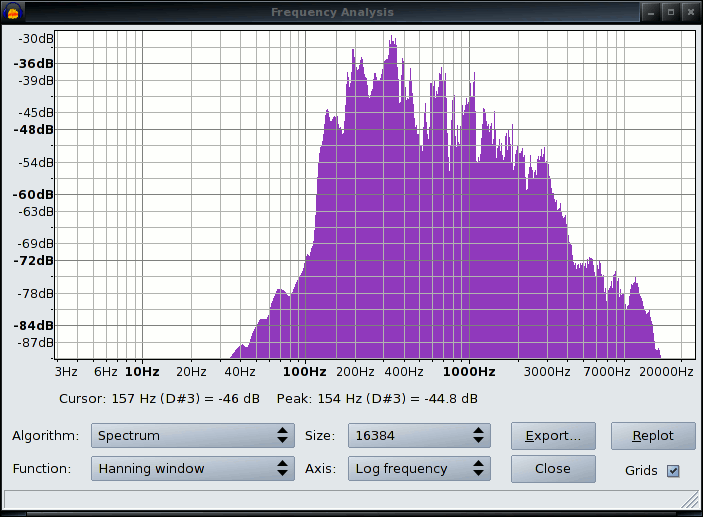Viewport: 703px width, 517px height.
Task: Click the 1000Hz axis label
Action: coord(469,372)
